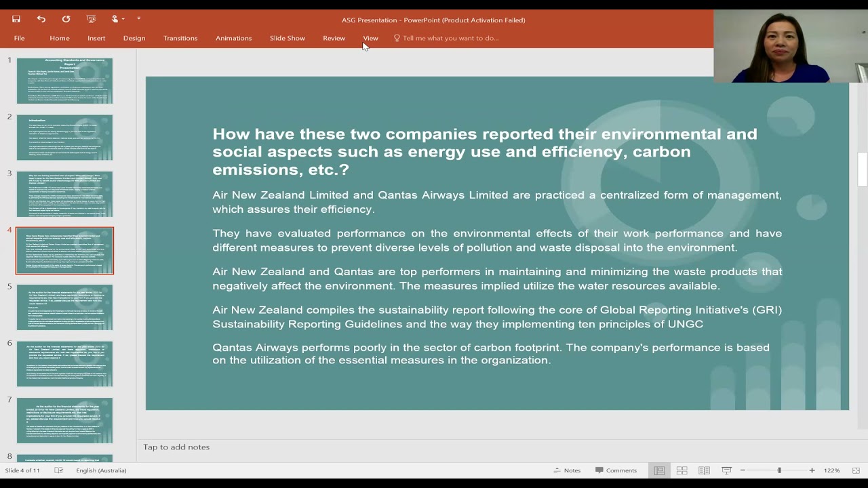Open the Design ribbon tab
The image size is (868, 488).
[134, 38]
